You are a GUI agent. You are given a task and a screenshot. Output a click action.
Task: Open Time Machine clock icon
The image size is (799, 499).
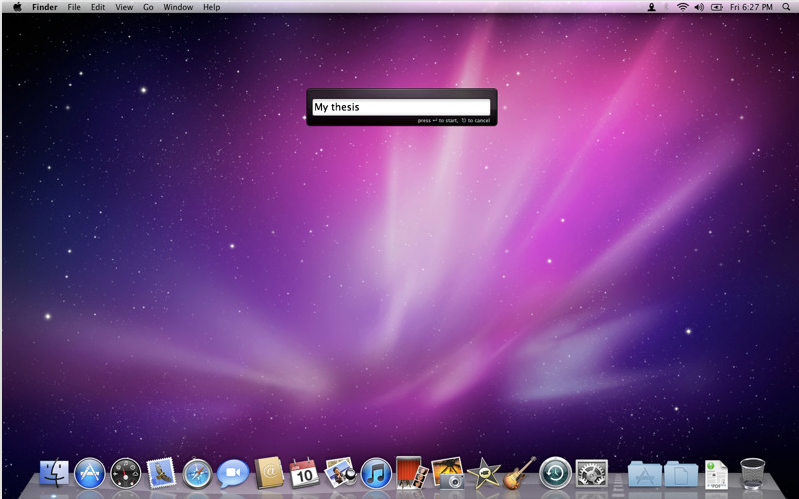[x=555, y=474]
